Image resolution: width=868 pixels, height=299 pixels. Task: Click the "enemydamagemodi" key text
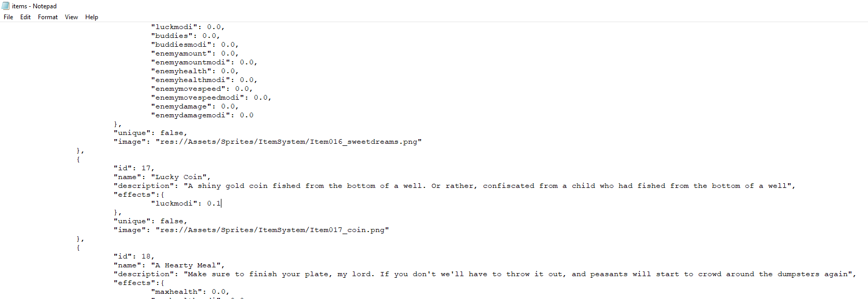[x=191, y=115]
